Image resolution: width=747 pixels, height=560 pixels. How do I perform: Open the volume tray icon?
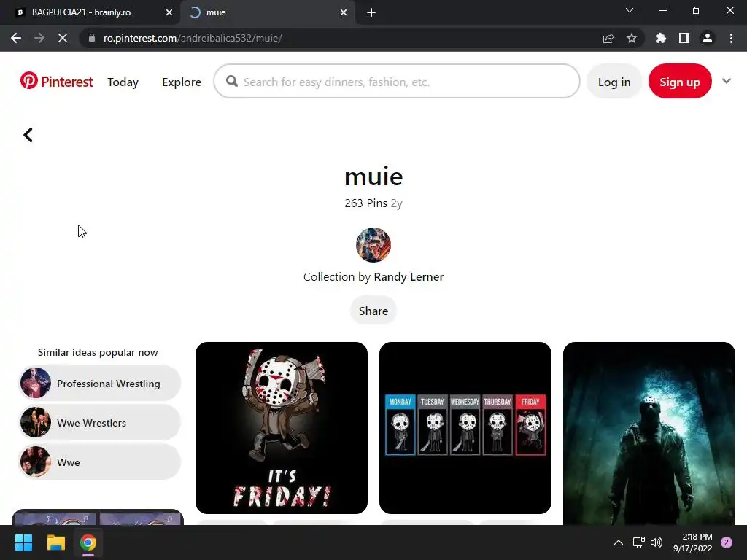tap(657, 542)
